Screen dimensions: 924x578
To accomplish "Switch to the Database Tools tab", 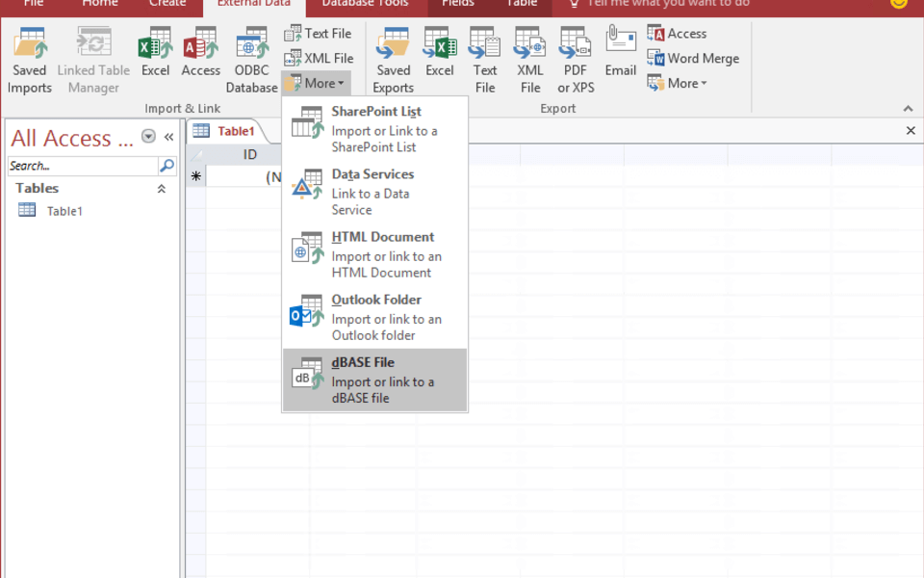I will click(x=365, y=5).
